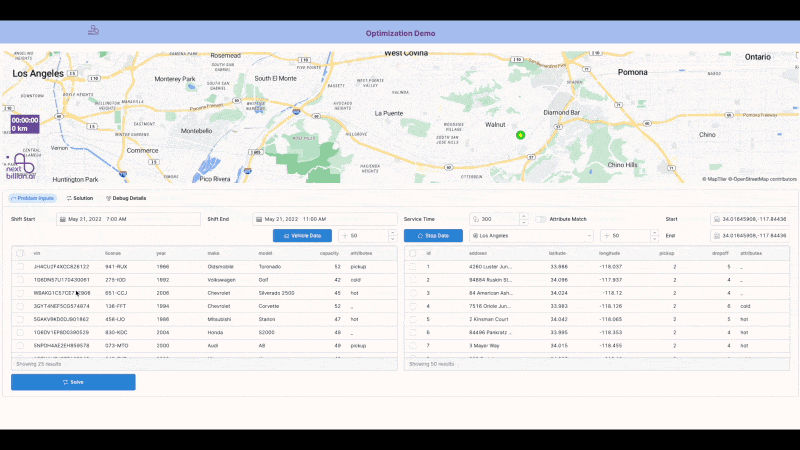The height and width of the screenshot is (450, 800).
Task: Click the Vehicle Data button
Action: [302, 236]
